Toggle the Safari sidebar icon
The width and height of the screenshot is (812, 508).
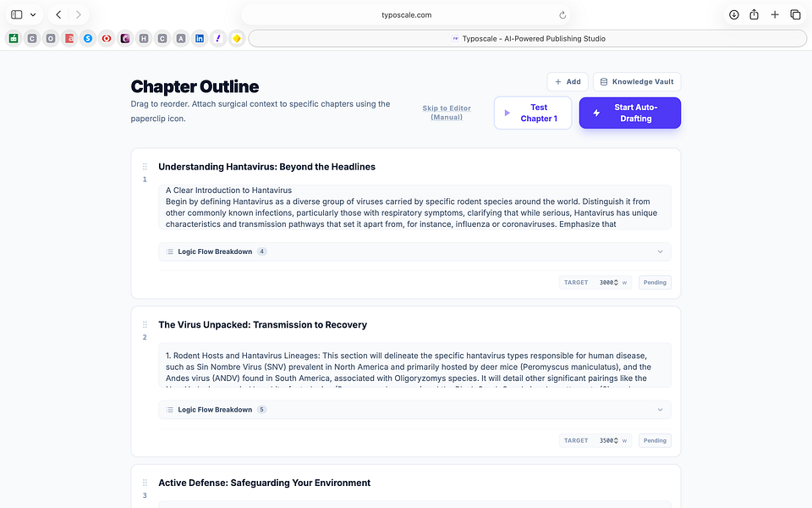[x=17, y=14]
